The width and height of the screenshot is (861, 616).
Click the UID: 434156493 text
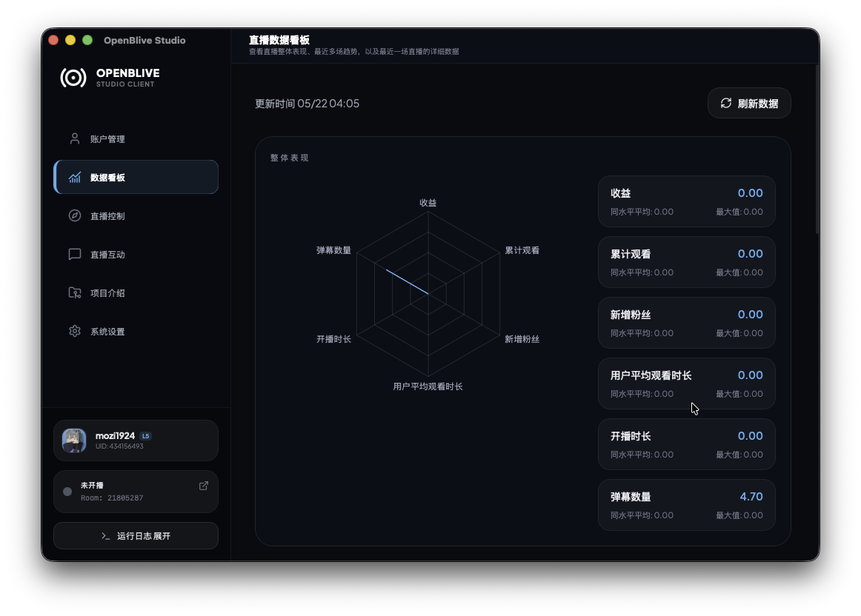coord(119,446)
